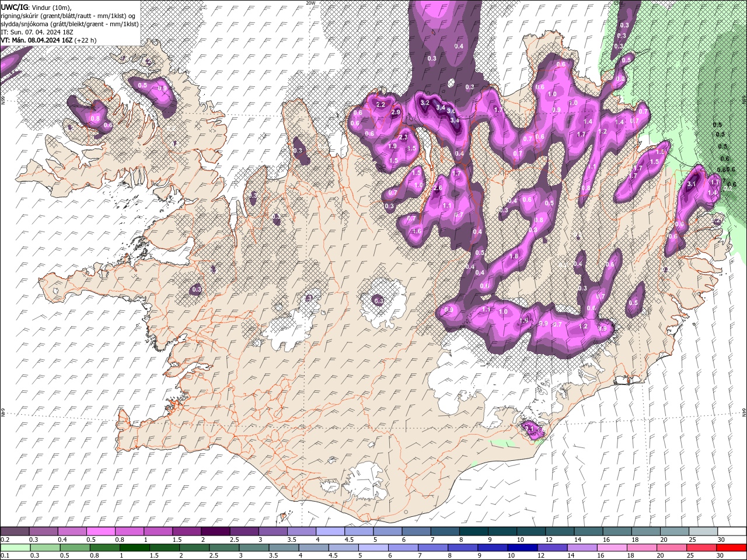Screen dimensions: 747x560
Task: Click the '64N' latitude label on the right edge
Action: pos(744,412)
